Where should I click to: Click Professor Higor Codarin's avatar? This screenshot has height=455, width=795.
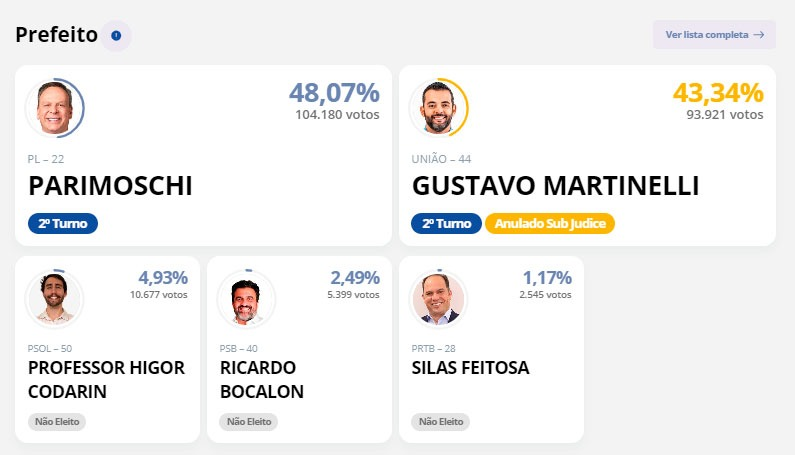54,298
